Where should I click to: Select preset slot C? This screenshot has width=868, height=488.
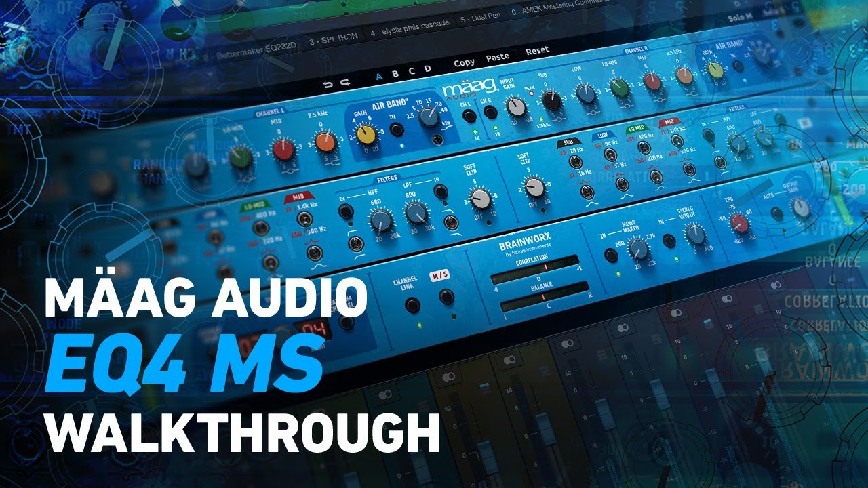412,70
